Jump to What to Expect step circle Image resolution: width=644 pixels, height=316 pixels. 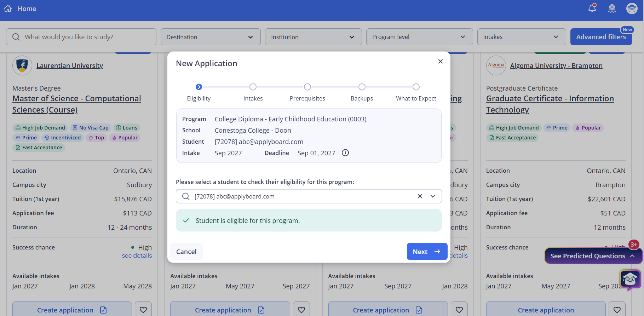pos(416,87)
